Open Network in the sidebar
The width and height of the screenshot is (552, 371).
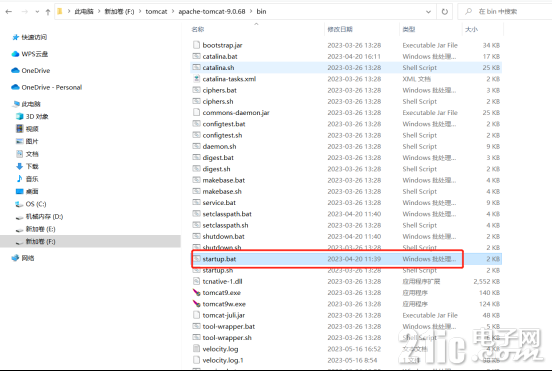click(x=23, y=258)
